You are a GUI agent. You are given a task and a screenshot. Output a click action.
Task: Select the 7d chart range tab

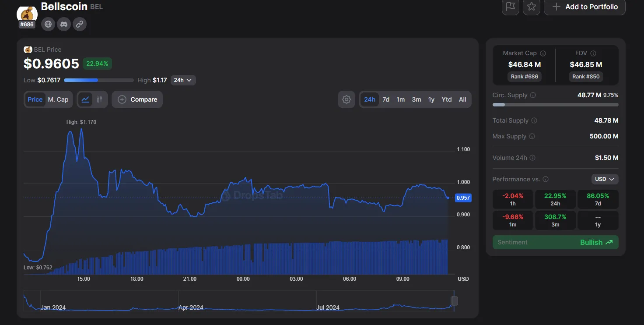386,99
